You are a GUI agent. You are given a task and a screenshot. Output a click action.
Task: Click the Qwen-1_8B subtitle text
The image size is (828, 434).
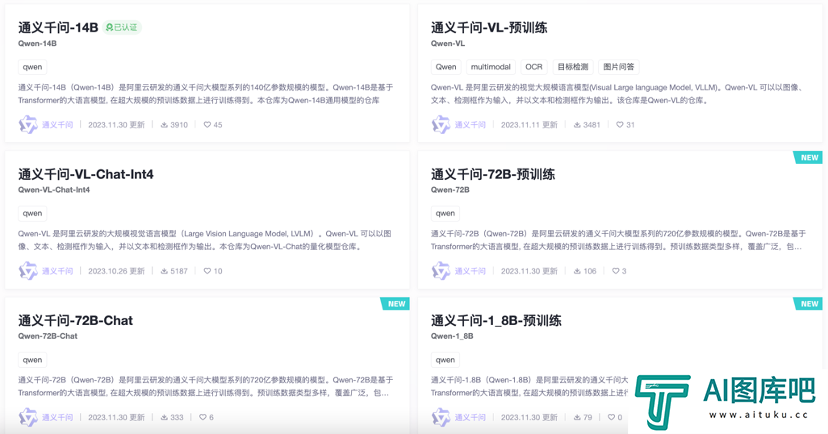click(452, 336)
